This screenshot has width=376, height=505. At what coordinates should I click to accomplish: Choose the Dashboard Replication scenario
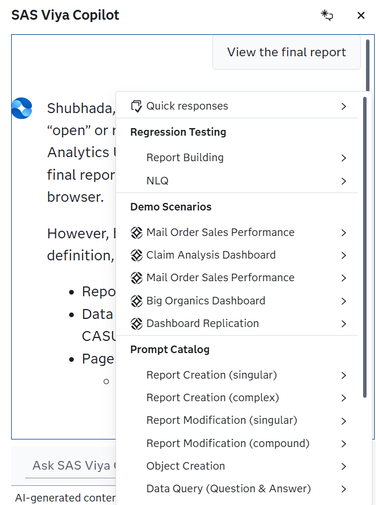pos(237,324)
